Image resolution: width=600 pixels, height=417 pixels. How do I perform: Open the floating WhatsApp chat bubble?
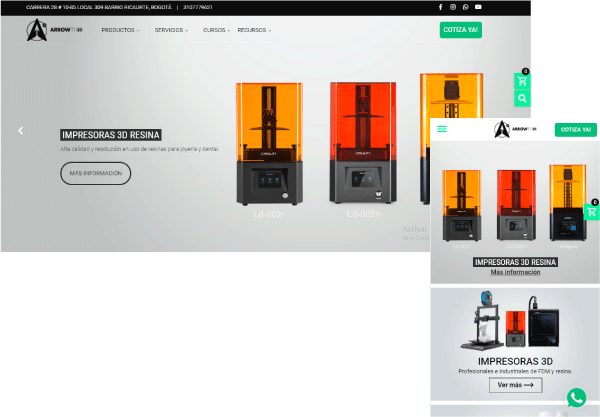576,397
